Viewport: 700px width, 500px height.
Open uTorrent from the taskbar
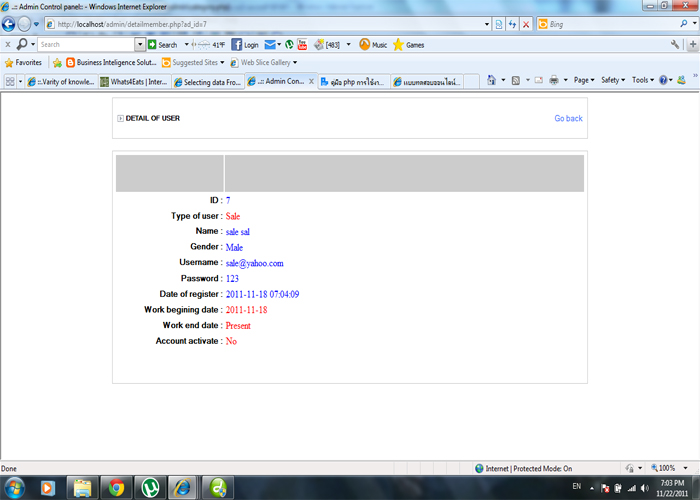(x=150, y=488)
